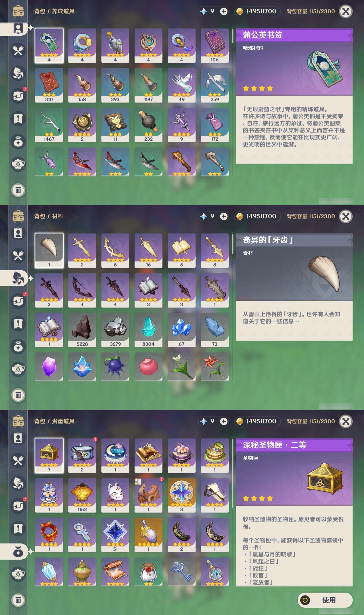Open the trash delete icon in 养成道具 screen
The width and height of the screenshot is (364, 615).
pyautogui.click(x=18, y=190)
